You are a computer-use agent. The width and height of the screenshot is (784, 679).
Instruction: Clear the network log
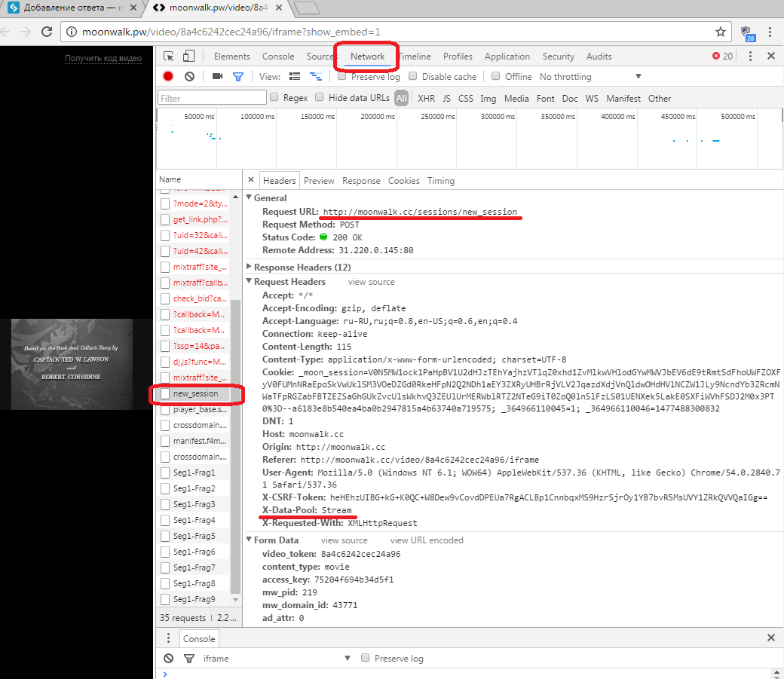click(x=190, y=76)
